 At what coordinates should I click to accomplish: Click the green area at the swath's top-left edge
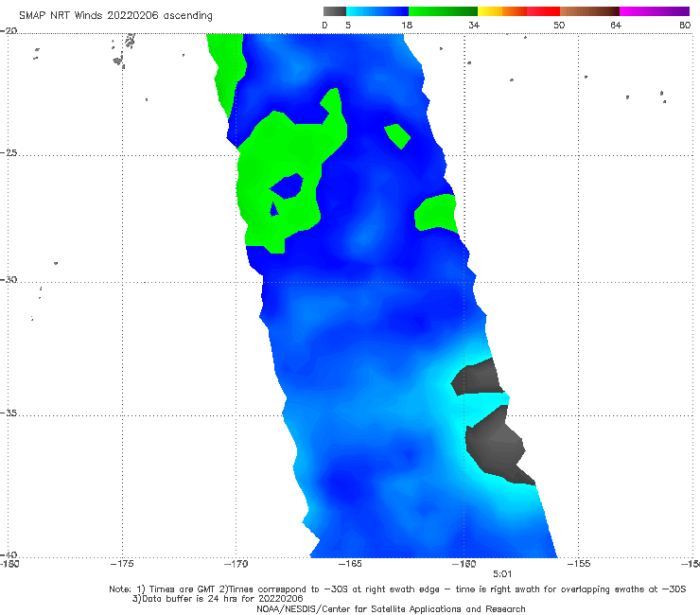[x=228, y=67]
